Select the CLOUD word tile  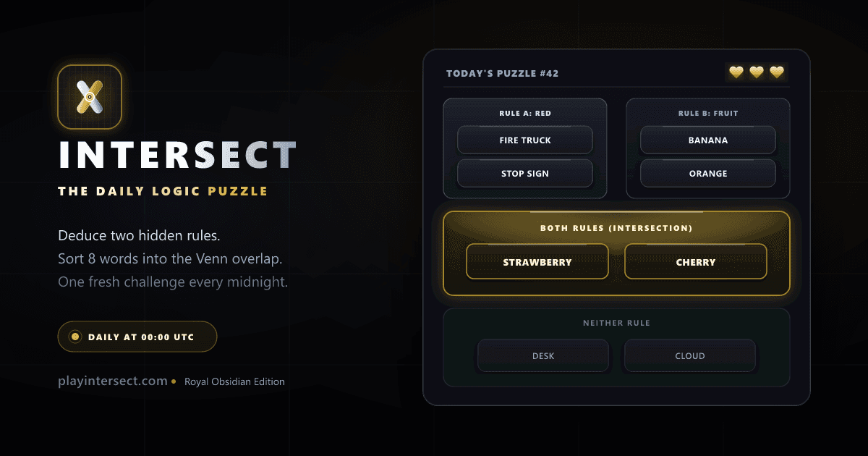(690, 356)
